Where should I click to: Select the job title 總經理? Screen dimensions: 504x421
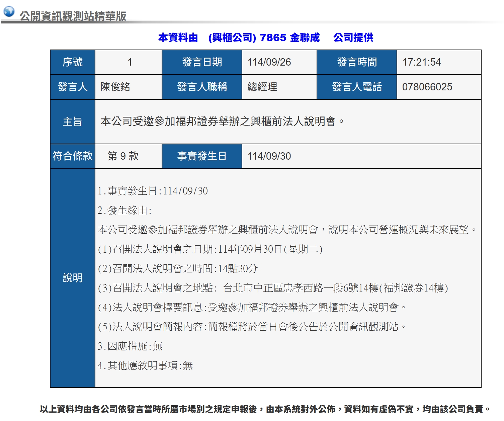[x=262, y=87]
